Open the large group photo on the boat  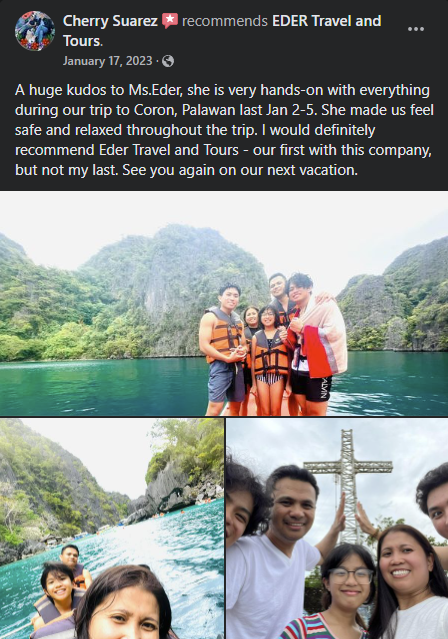point(224,304)
